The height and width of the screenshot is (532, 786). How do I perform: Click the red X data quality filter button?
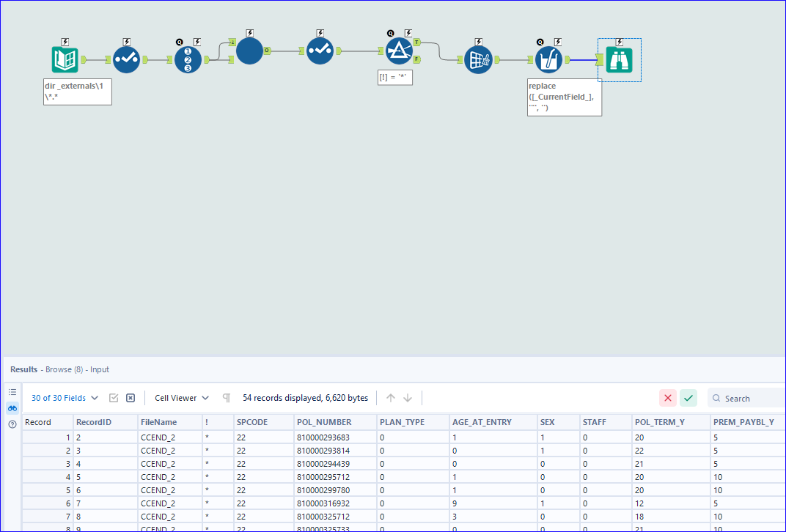tap(667, 398)
